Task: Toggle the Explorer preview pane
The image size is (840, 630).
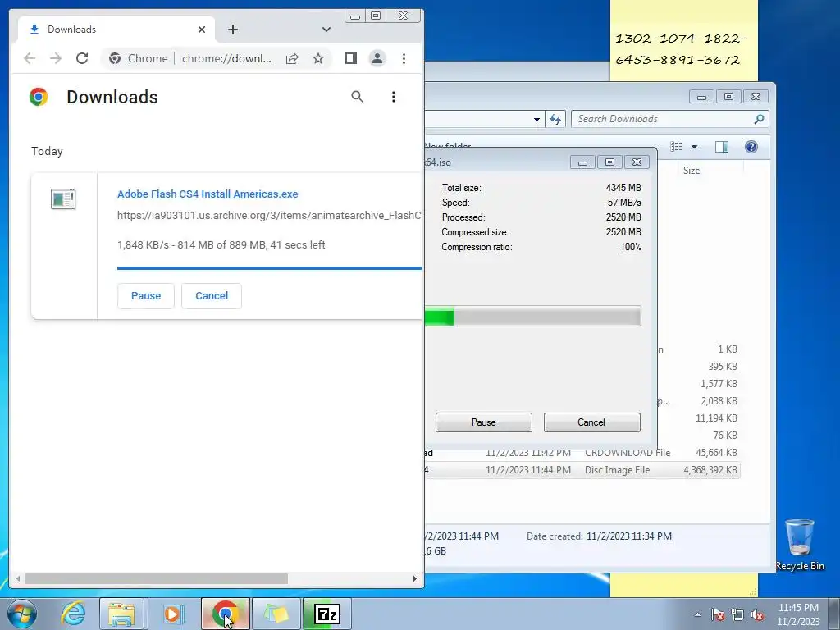Action: (x=722, y=147)
